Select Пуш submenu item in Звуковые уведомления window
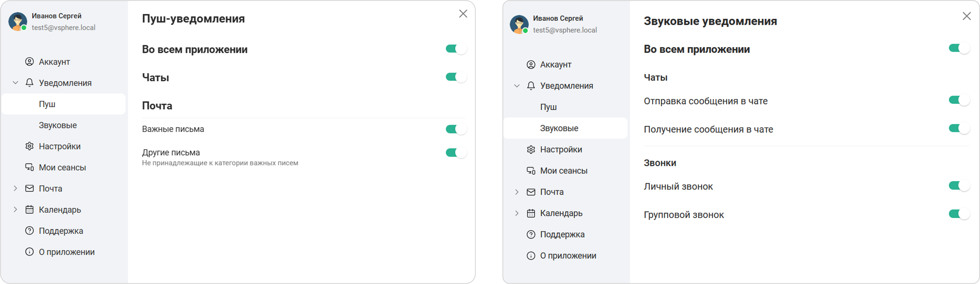The width and height of the screenshot is (980, 284). (548, 107)
